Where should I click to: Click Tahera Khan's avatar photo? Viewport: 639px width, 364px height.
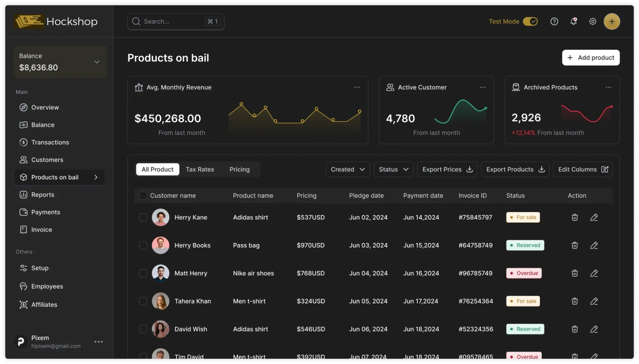[160, 301]
